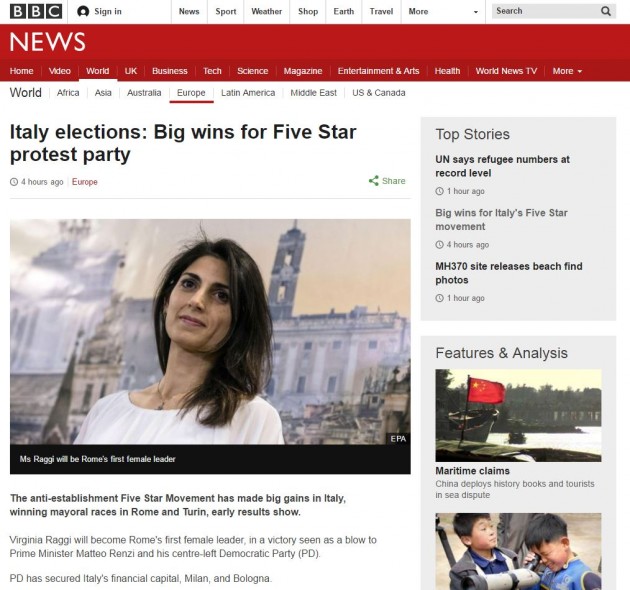
Task: Open the red navigation More menu
Action: coord(567,71)
